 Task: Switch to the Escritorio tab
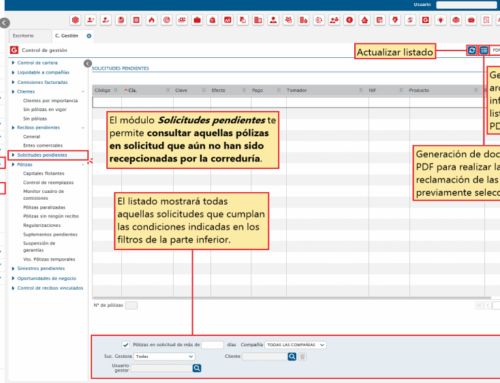pyautogui.click(x=23, y=36)
